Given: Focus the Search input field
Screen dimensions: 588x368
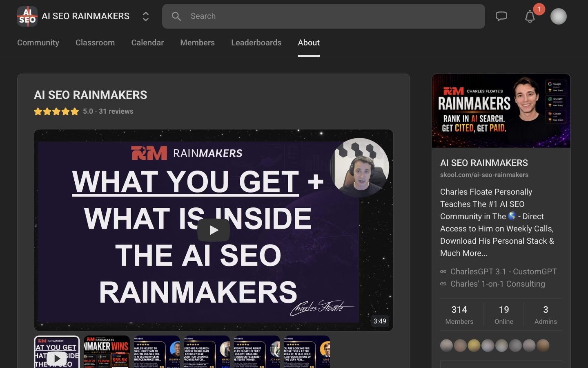Looking at the screenshot, I should point(323,16).
